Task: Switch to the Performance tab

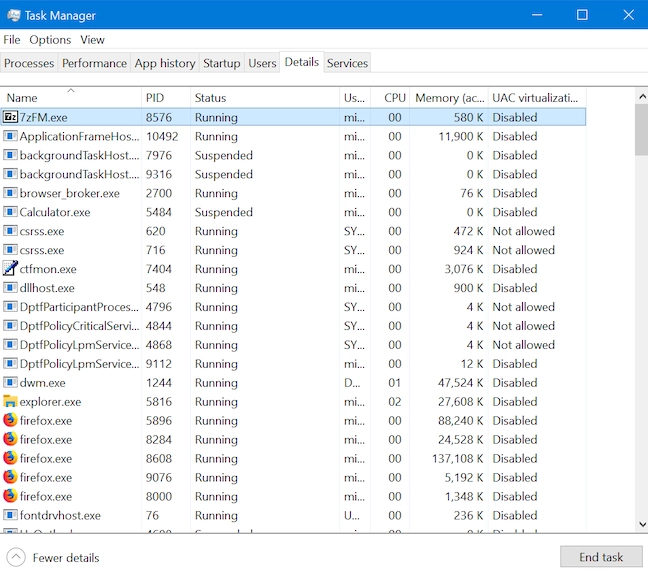Action: (x=94, y=63)
